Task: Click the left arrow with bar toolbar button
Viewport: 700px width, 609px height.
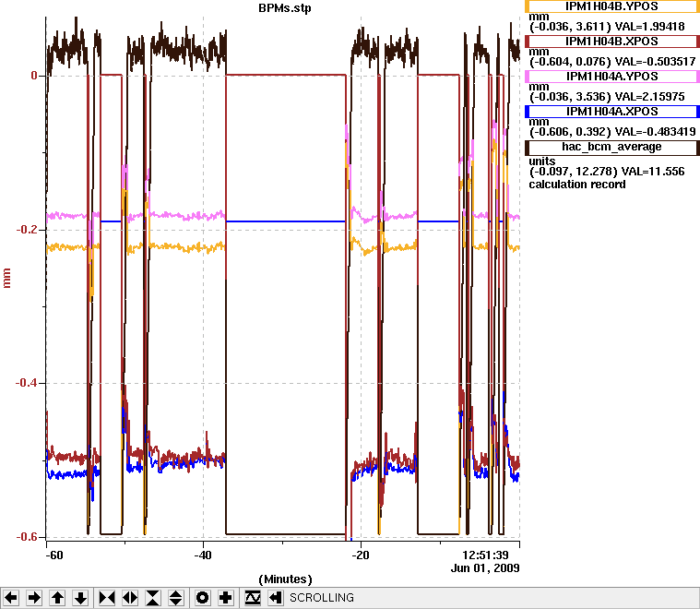Action: [x=276, y=597]
